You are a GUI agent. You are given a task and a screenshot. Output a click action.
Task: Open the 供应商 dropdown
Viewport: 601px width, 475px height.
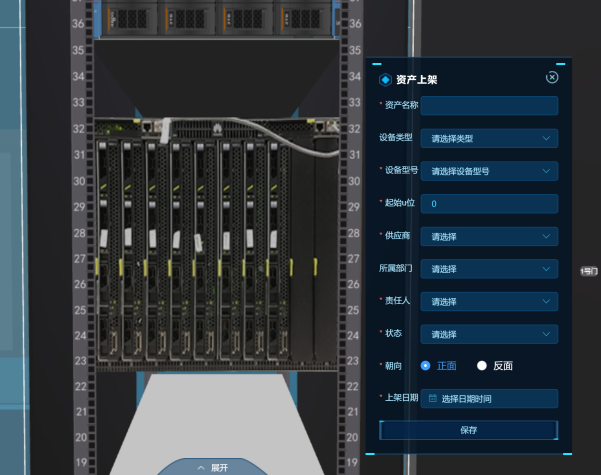(489, 237)
